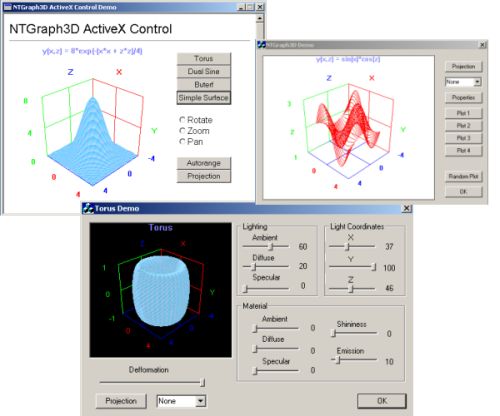
Task: Click the Material Specular slider
Action: tap(275, 370)
